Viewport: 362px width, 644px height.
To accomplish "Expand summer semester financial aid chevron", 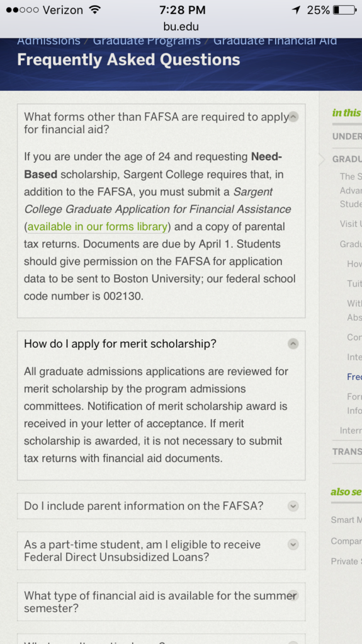I will point(293,595).
